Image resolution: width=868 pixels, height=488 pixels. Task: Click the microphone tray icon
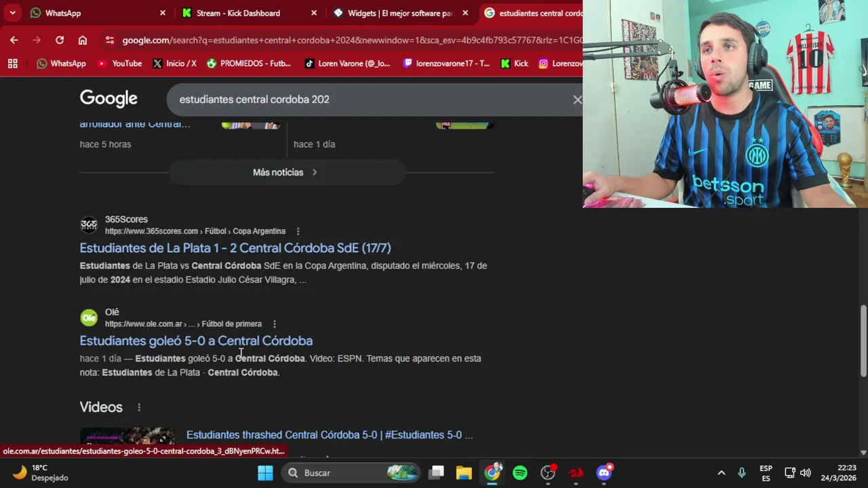tap(742, 472)
